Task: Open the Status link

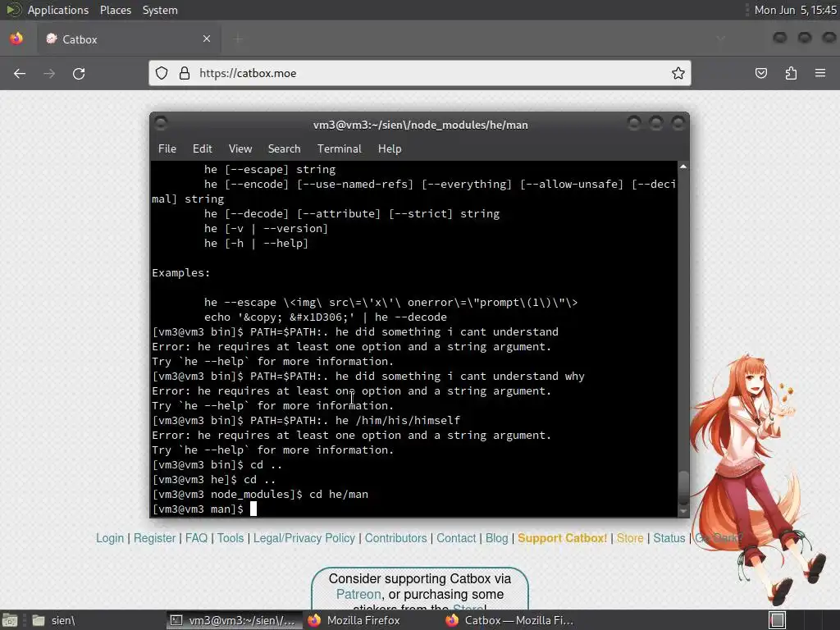Action: click(669, 538)
